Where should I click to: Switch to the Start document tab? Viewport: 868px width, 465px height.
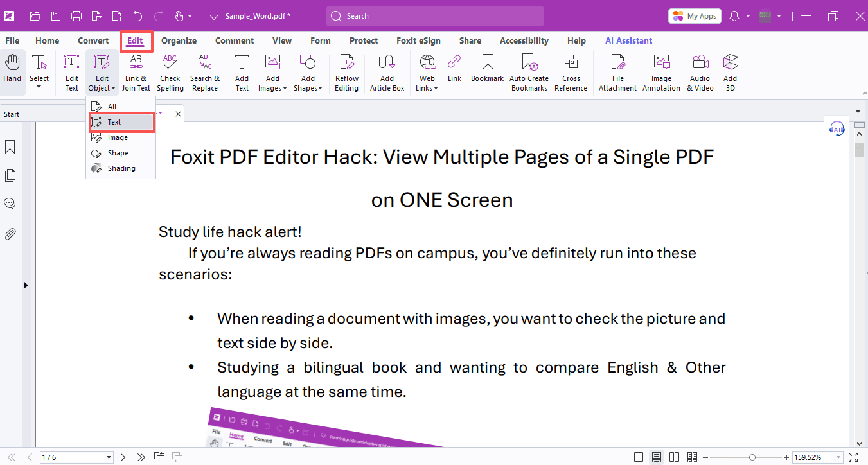(12, 114)
